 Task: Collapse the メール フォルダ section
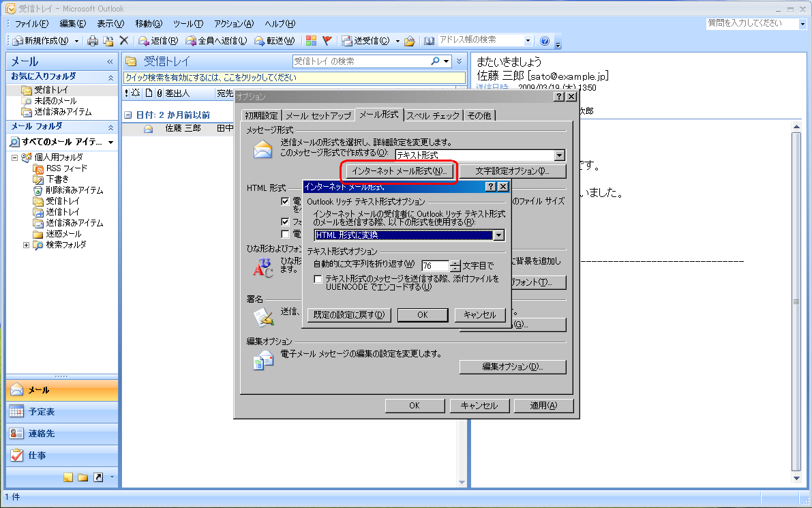[110, 127]
